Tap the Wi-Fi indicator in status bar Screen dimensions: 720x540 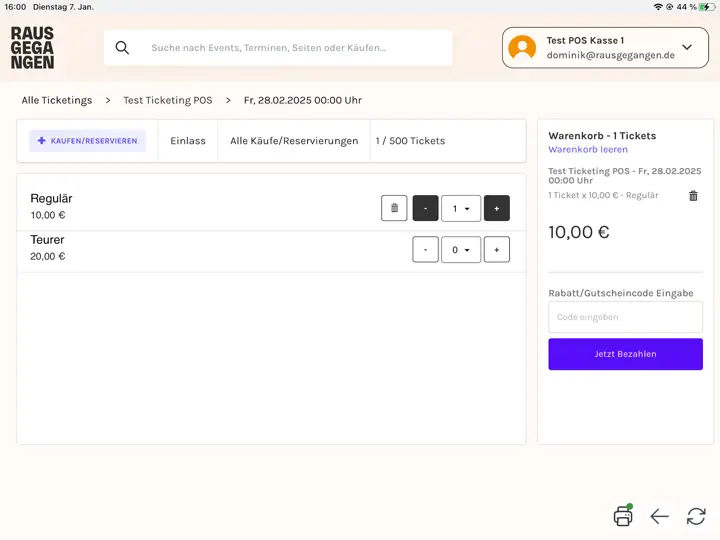click(658, 7)
